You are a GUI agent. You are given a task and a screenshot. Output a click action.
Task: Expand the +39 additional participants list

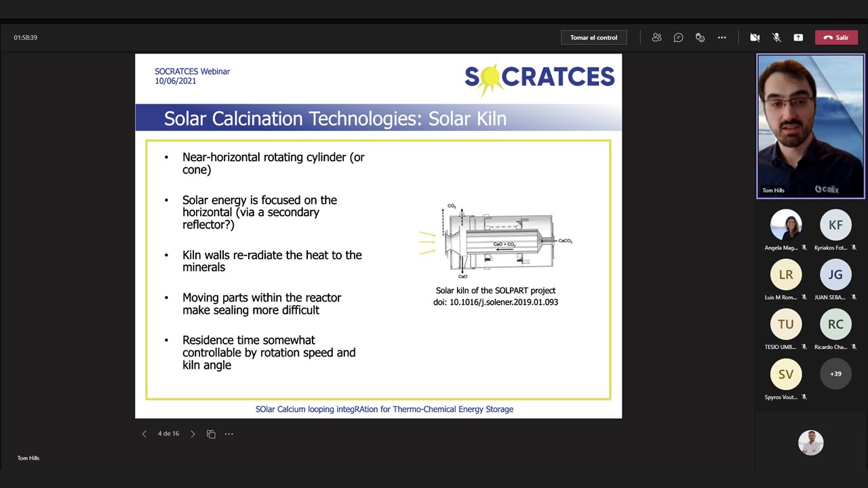coord(835,374)
